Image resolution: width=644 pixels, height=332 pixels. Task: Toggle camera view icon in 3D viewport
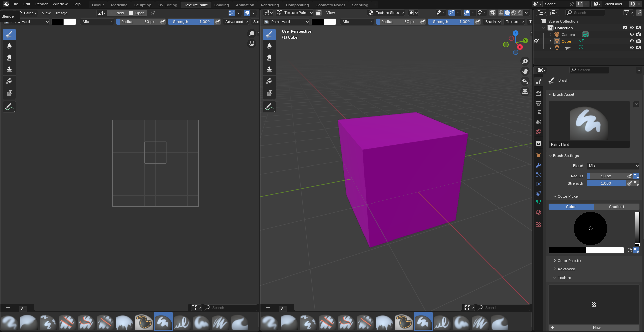(525, 81)
